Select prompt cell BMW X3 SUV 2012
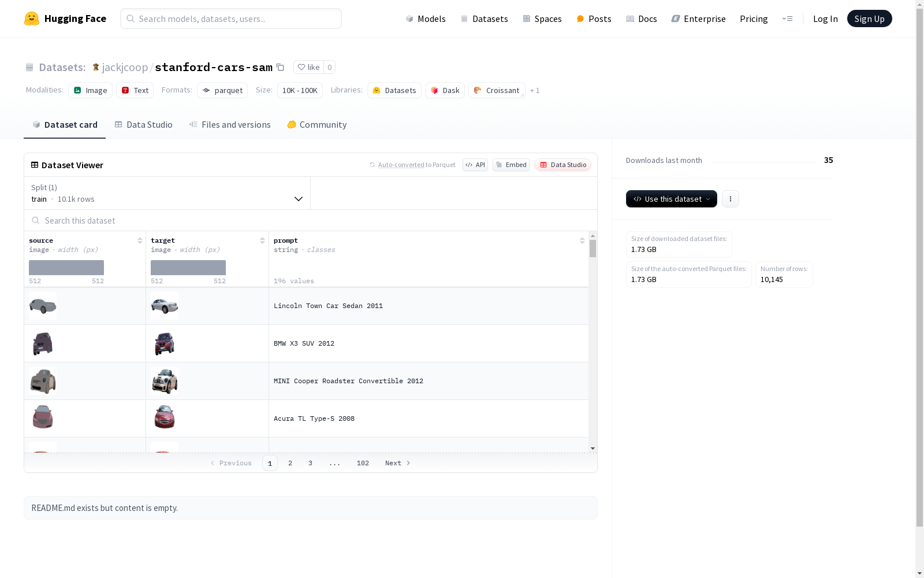The width and height of the screenshot is (924, 578). pyautogui.click(x=429, y=343)
